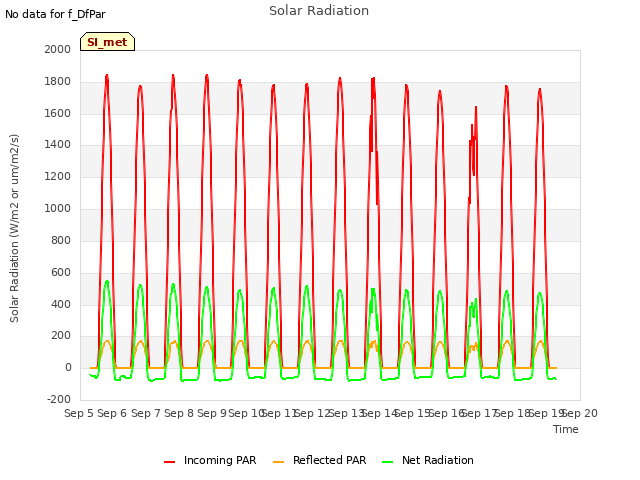Click the Sep 8 x-axis label

click(x=179, y=413)
